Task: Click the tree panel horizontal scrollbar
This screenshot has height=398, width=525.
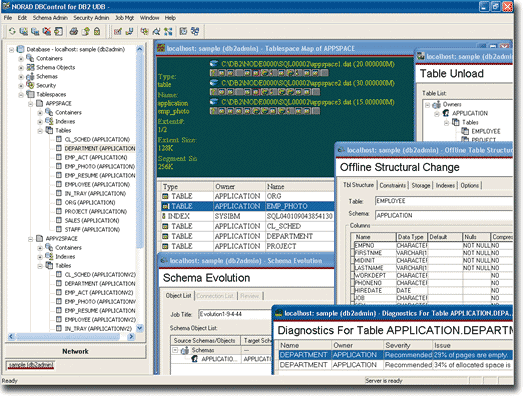Action: coord(71,336)
